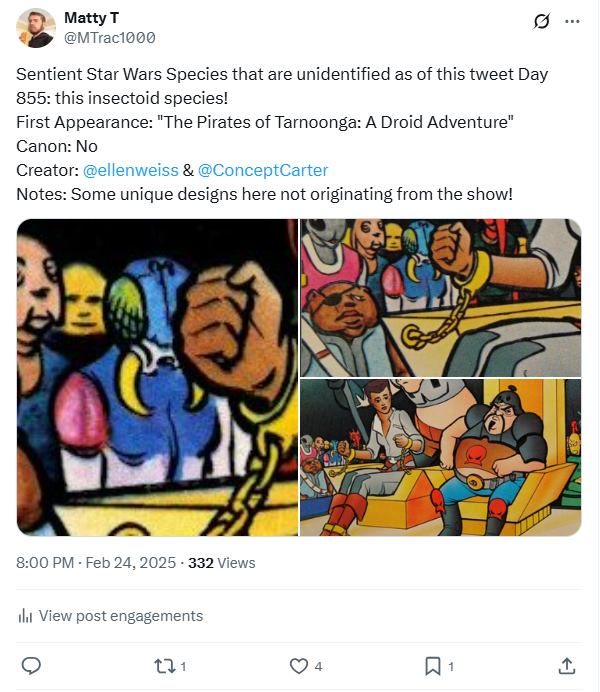Open View post engagements
The height and width of the screenshot is (692, 600).
120,616
